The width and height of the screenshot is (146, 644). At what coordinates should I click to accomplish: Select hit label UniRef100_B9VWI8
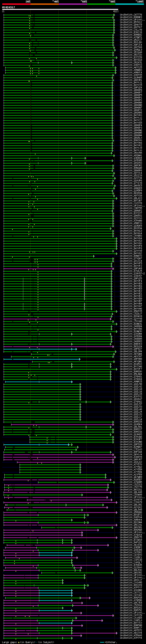(x=131, y=316)
